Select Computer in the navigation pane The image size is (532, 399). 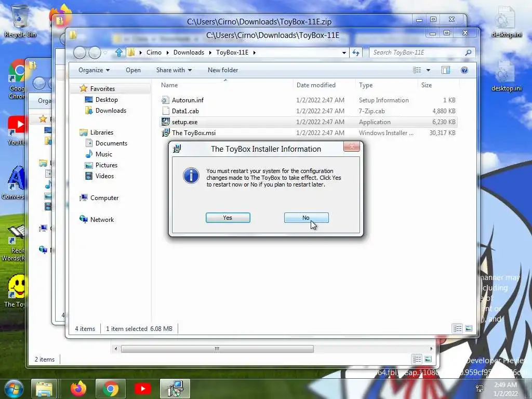pos(104,198)
